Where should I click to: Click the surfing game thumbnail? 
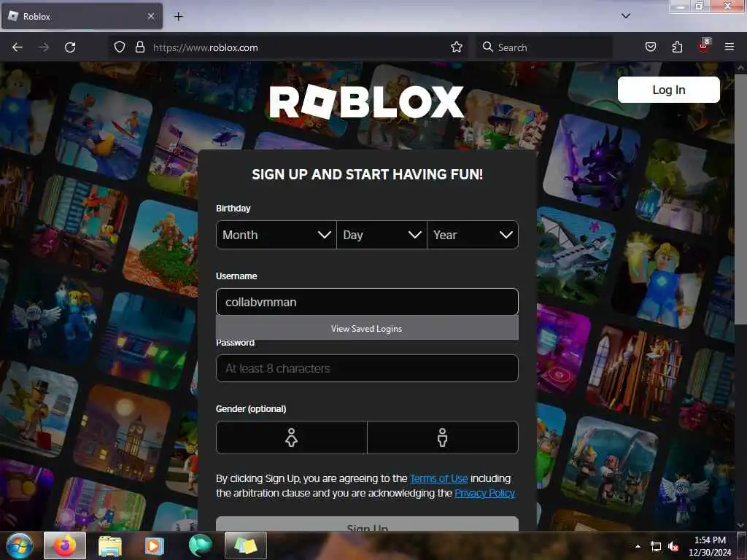coord(104,131)
